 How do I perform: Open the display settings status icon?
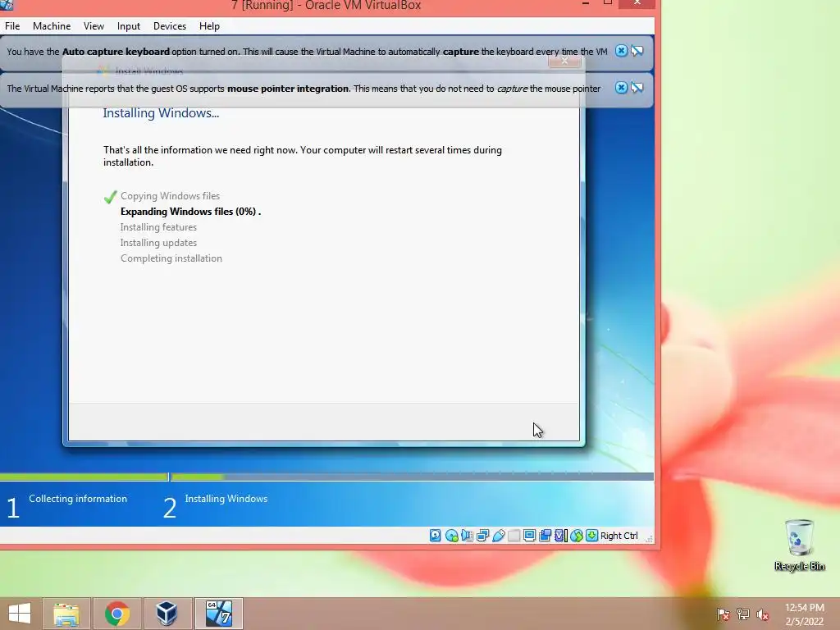[x=529, y=535]
